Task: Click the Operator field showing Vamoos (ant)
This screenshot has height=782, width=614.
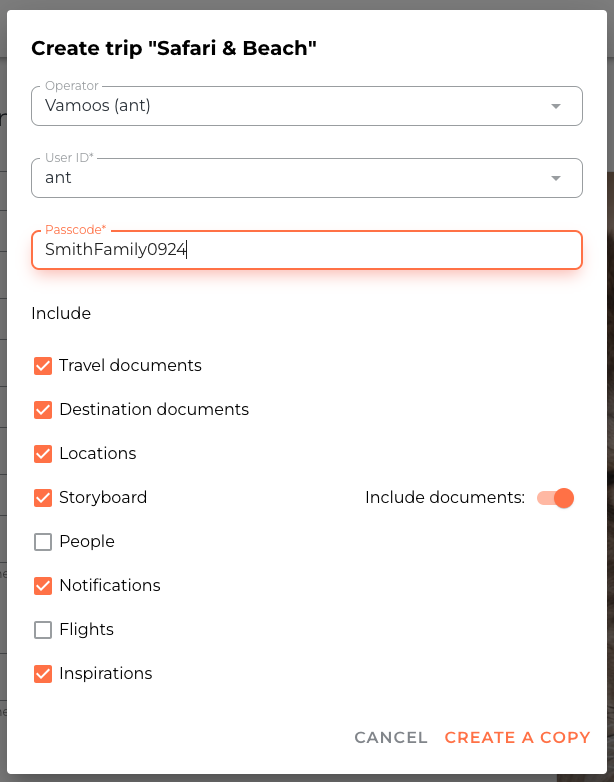Action: [280, 106]
